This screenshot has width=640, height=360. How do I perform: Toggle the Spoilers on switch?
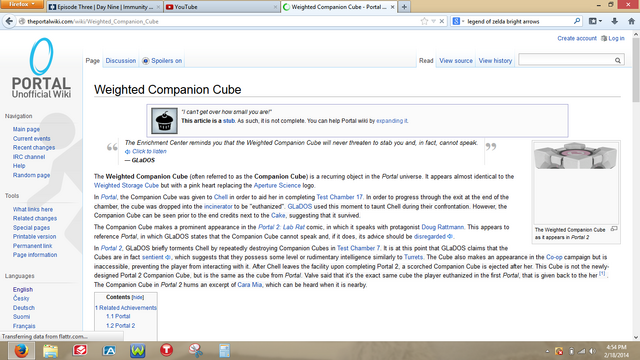click(162, 60)
